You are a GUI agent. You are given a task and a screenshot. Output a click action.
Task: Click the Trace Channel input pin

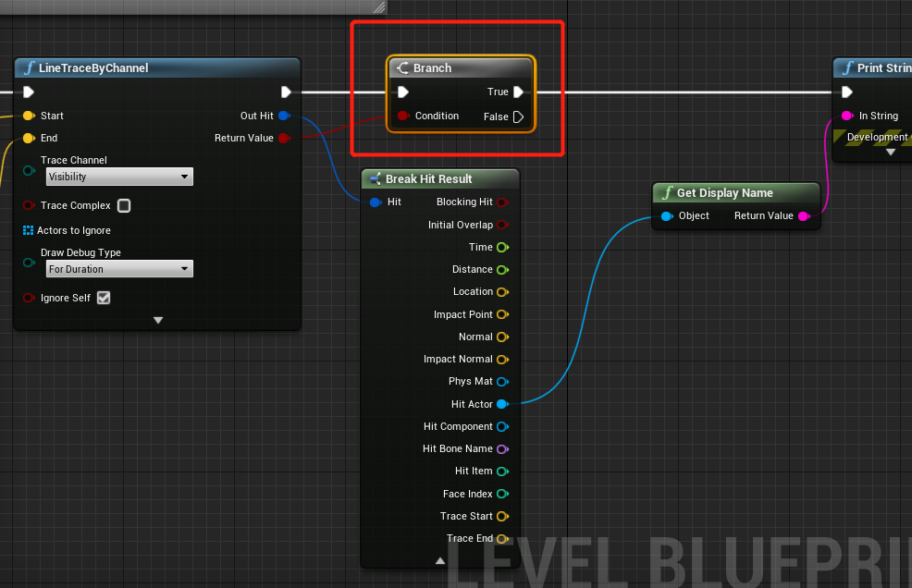29,170
